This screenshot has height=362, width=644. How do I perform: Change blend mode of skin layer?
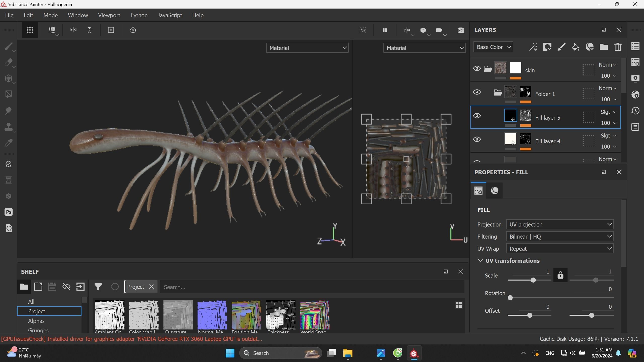click(607, 65)
